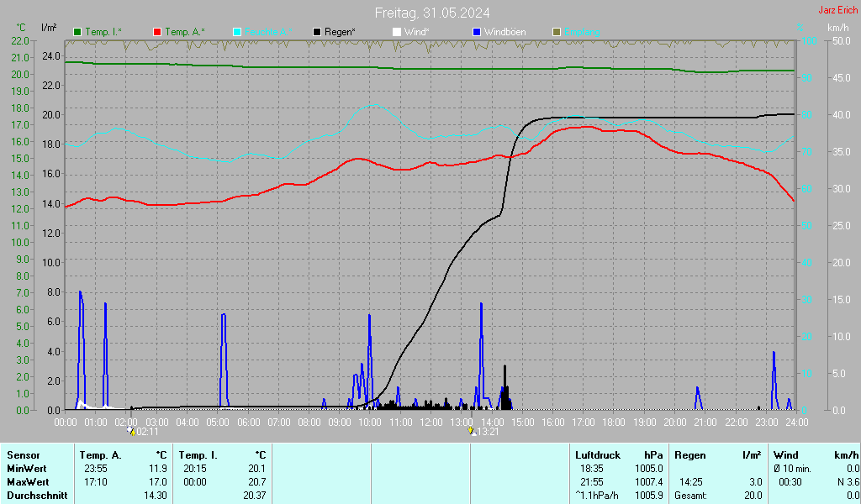Click the 02:11 marker icon below the time axis

(x=130, y=431)
